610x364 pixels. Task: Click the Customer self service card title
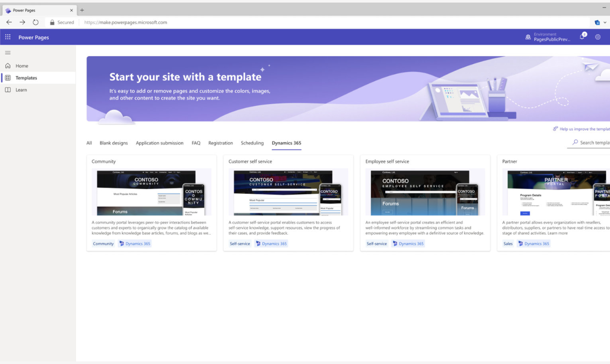tap(250, 161)
